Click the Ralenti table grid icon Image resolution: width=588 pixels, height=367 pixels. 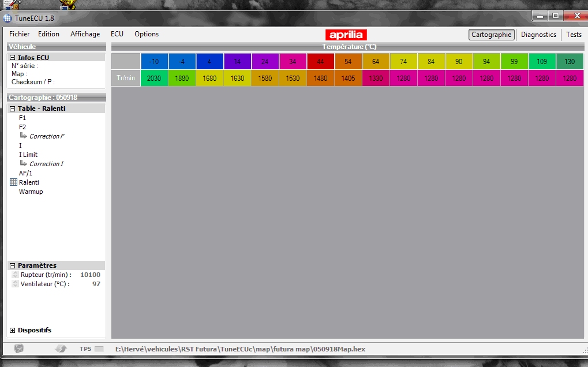[x=13, y=182]
